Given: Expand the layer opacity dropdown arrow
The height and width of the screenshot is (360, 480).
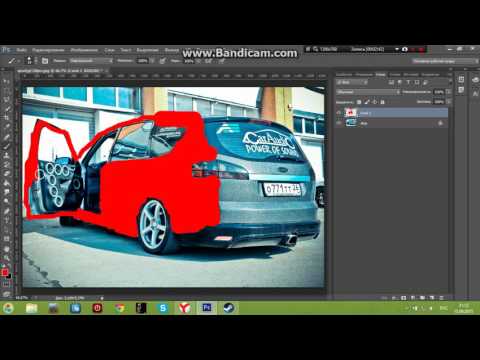Looking at the screenshot, I should [449, 92].
